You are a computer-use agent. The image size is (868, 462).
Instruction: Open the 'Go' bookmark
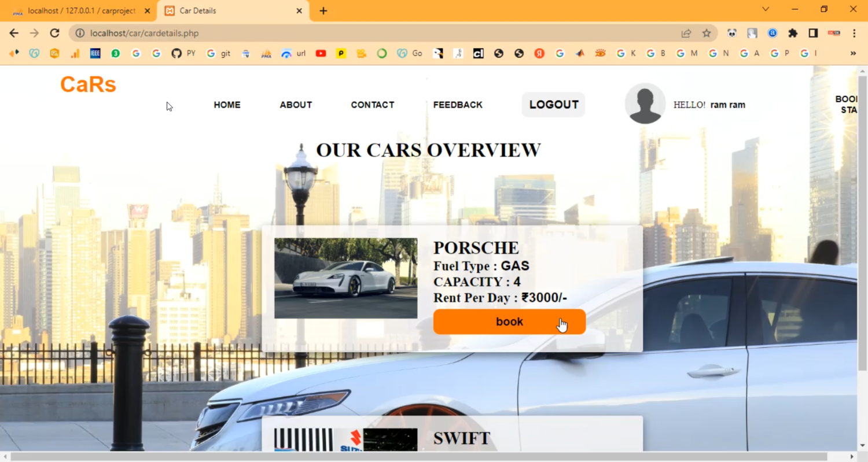point(410,53)
